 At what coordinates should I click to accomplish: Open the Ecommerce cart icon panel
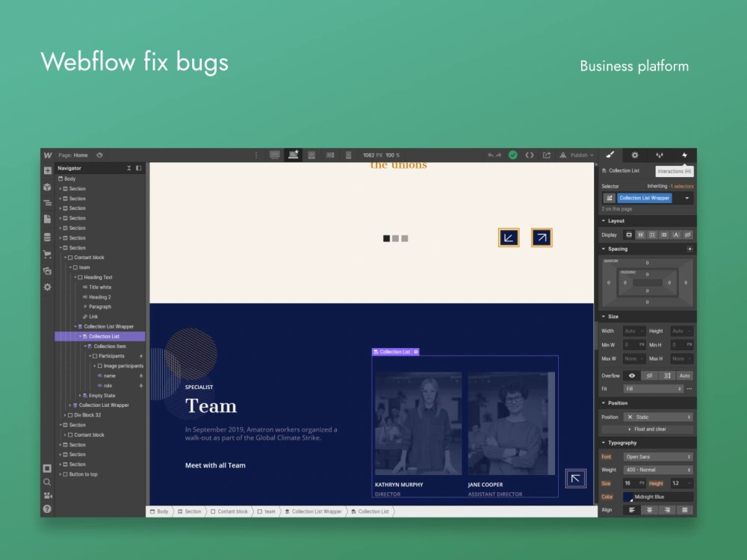tap(47, 254)
